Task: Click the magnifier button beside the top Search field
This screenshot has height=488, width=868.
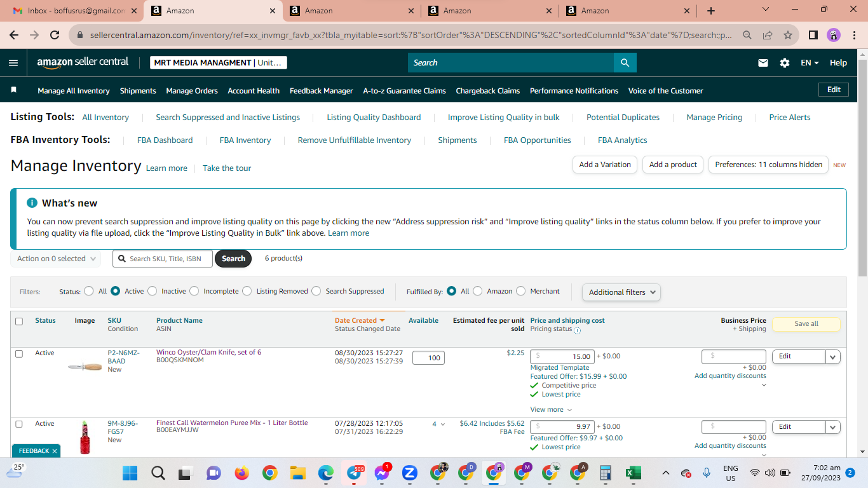Action: pyautogui.click(x=625, y=62)
